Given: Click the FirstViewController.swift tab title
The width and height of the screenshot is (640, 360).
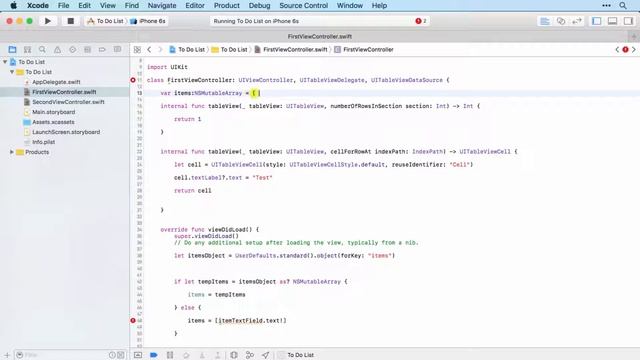Looking at the screenshot, I should [x=320, y=36].
